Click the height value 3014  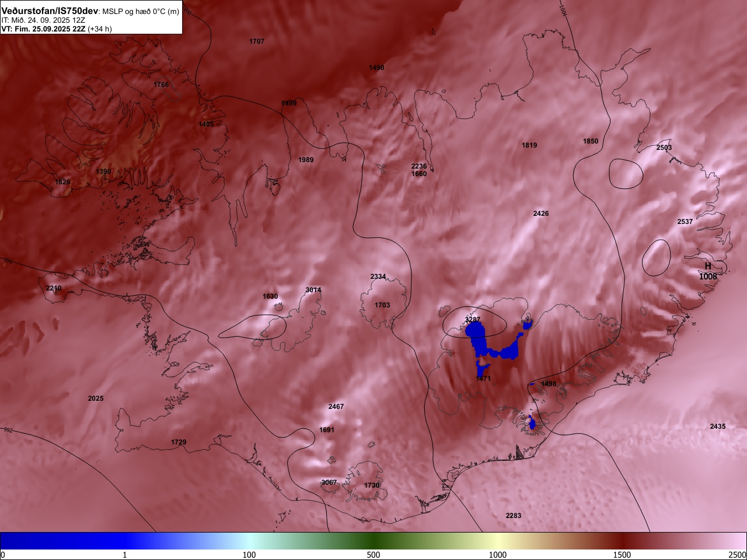coord(313,290)
